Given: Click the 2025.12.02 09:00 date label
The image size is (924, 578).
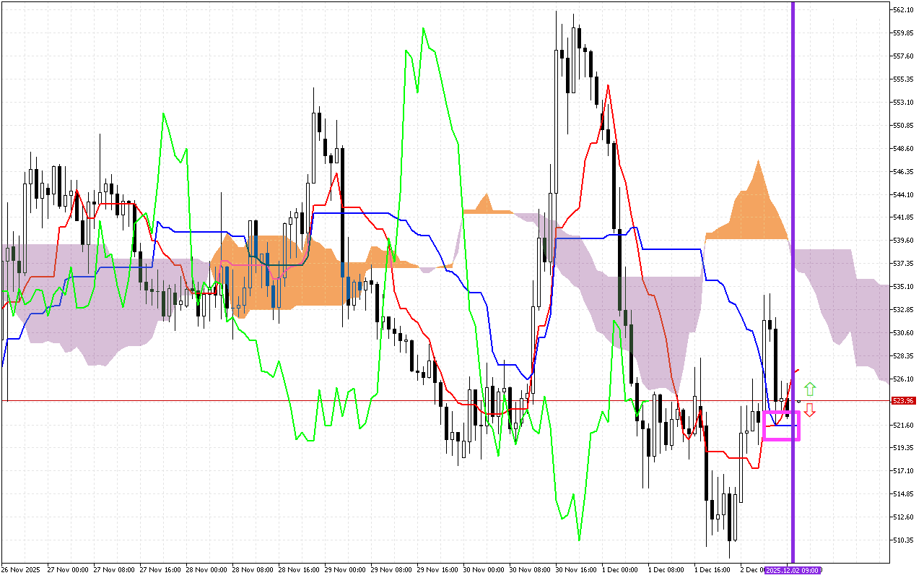Looking at the screenshot, I should (793, 570).
